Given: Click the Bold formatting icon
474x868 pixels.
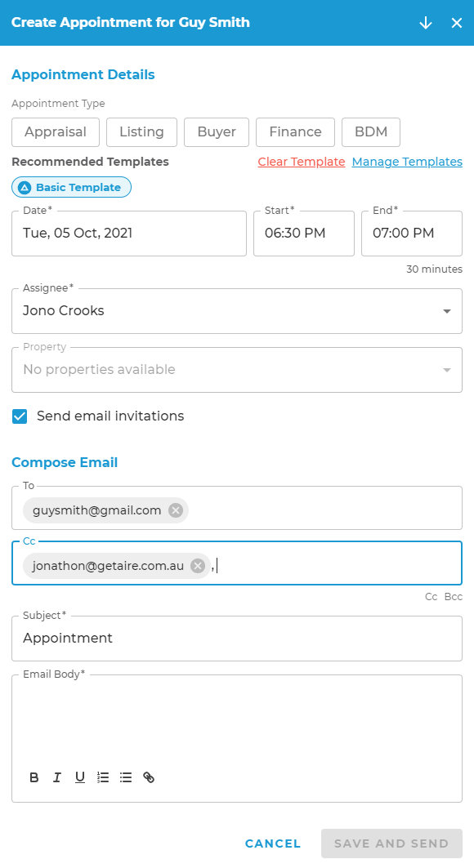Looking at the screenshot, I should (34, 777).
